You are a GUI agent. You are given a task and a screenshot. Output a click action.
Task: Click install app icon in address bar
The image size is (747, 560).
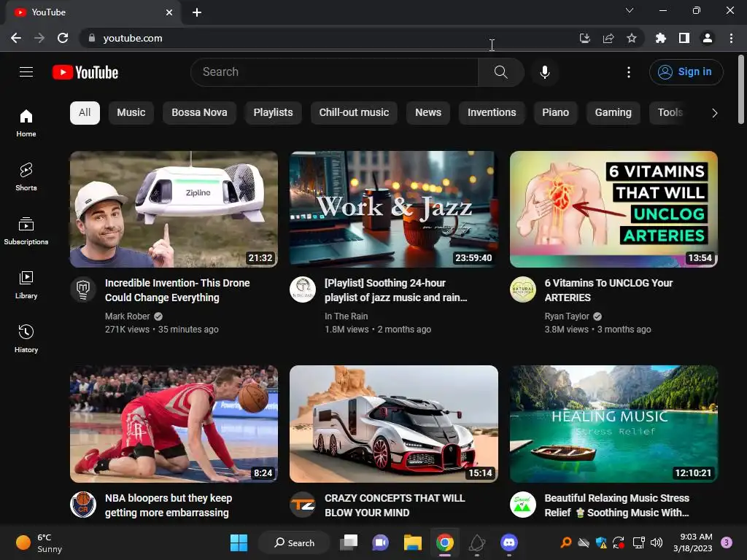pos(584,38)
